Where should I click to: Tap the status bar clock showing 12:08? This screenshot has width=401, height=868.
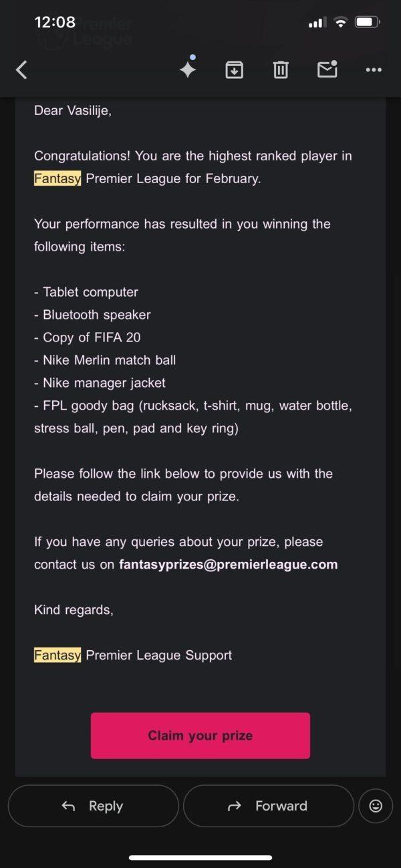point(55,22)
